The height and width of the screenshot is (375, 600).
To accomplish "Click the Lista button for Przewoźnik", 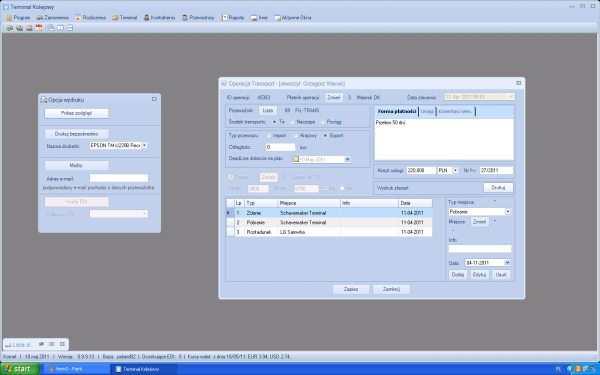I will coord(268,111).
